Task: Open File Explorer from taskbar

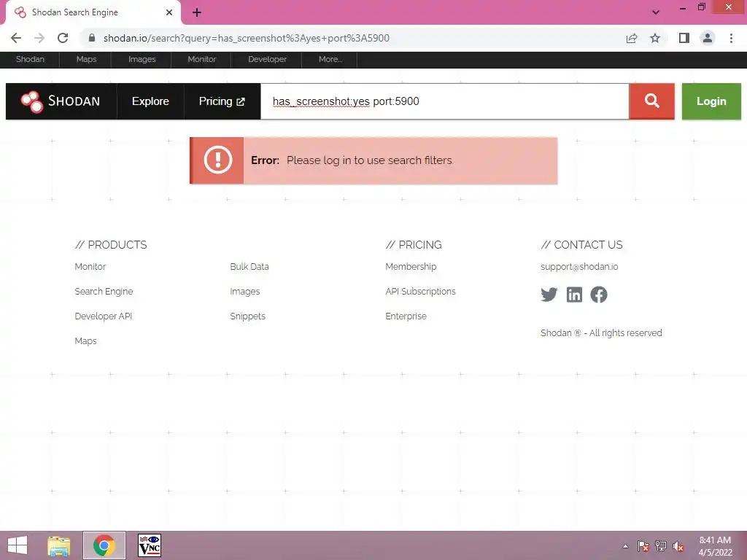Action: pyautogui.click(x=59, y=545)
